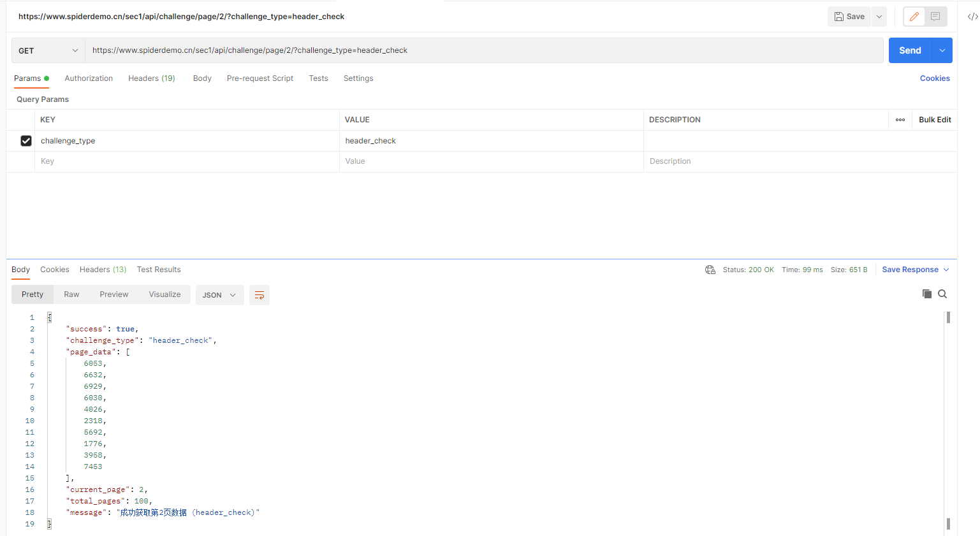The height and width of the screenshot is (536, 980).
Task: Expand the JSON format dropdown
Action: 219,295
